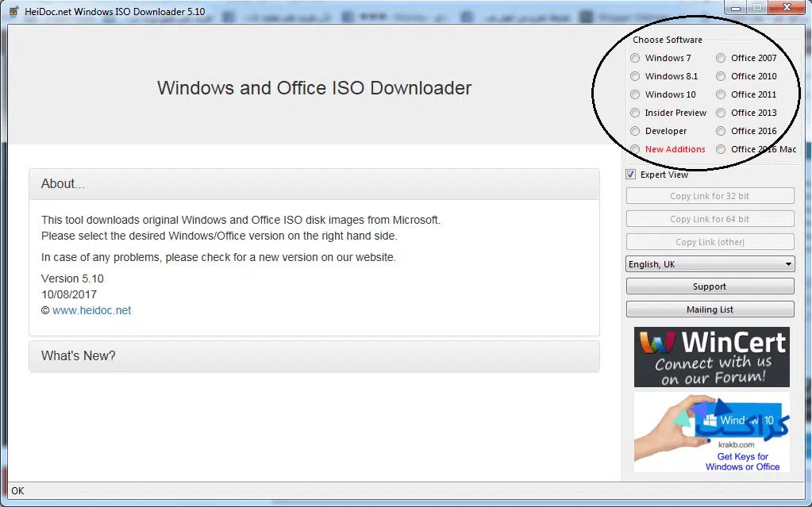Viewport: 812px width, 507px height.
Task: Close the ISO Downloader window
Action: coord(787,8)
